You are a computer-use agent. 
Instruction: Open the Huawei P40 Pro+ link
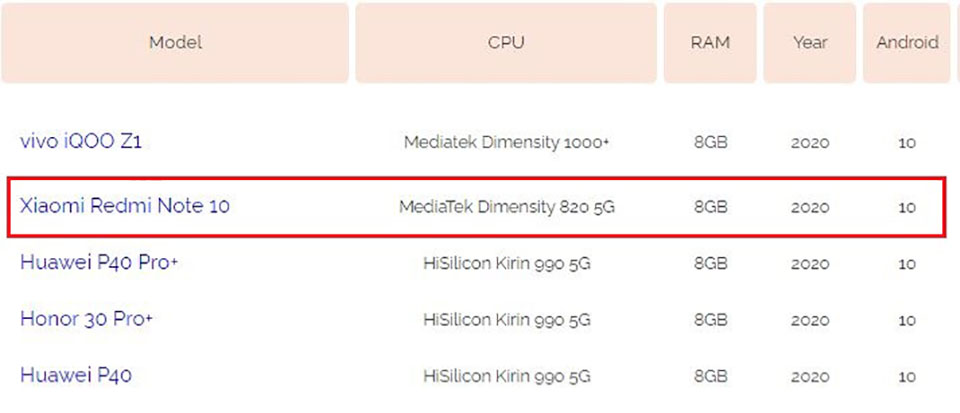coord(99,263)
